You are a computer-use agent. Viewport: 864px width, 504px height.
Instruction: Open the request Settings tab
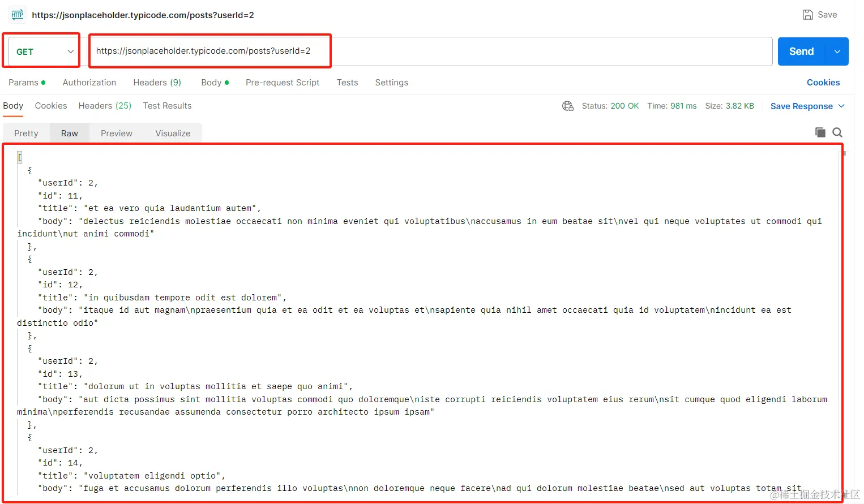[392, 83]
